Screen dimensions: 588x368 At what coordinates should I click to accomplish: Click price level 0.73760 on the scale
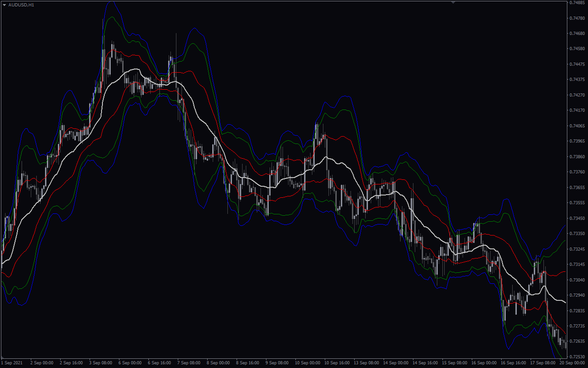click(577, 172)
